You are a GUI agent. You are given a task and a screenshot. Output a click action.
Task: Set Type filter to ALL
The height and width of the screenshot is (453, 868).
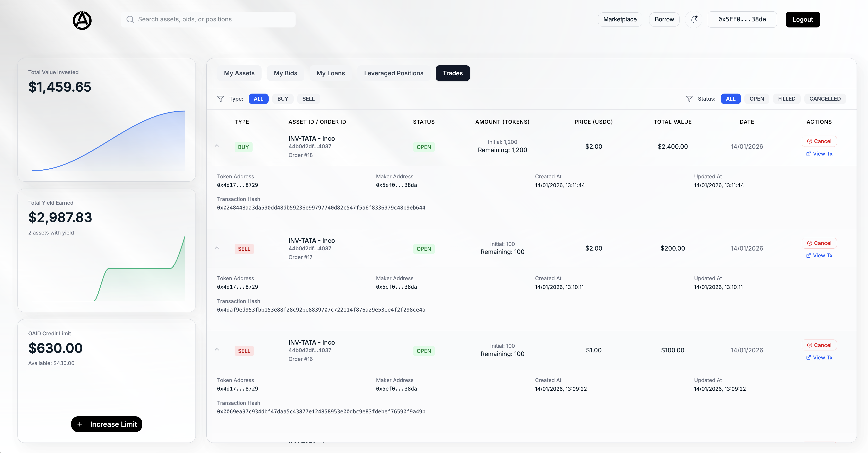[258, 99]
